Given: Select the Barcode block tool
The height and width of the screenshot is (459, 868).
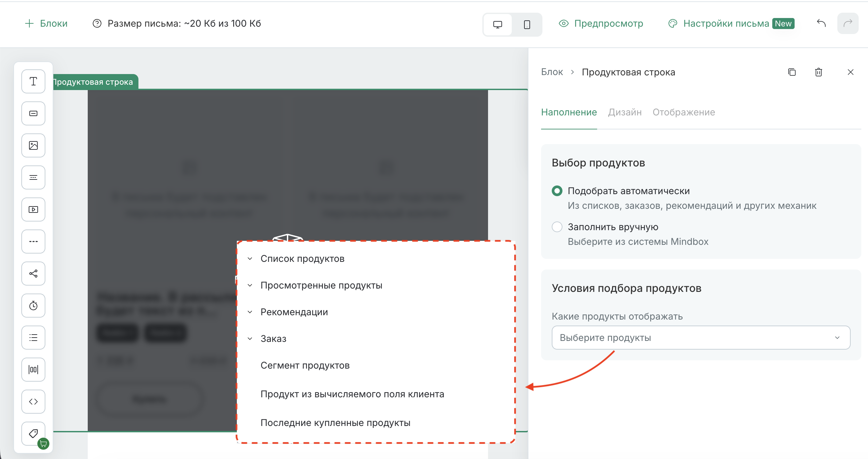Looking at the screenshot, I should (33, 369).
